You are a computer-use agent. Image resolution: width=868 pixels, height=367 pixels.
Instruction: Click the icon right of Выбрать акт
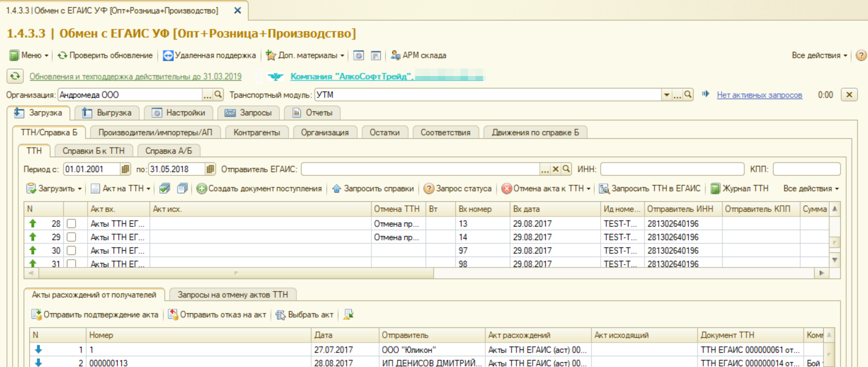click(x=349, y=315)
